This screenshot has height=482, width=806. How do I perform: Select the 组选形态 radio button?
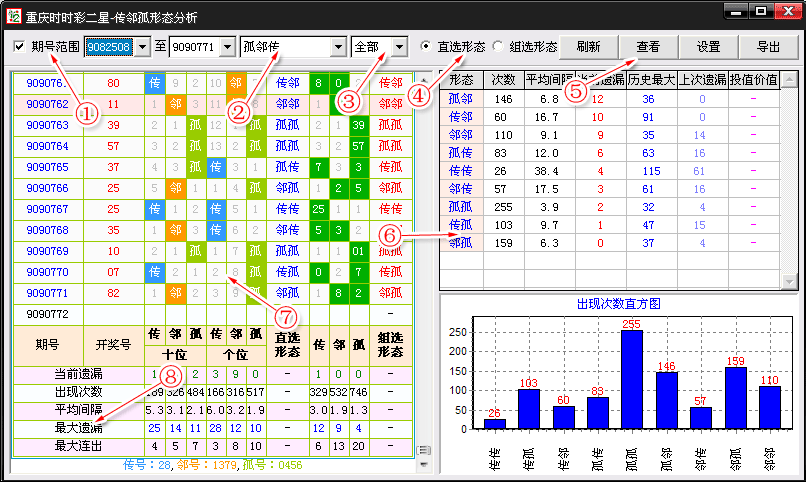click(497, 47)
